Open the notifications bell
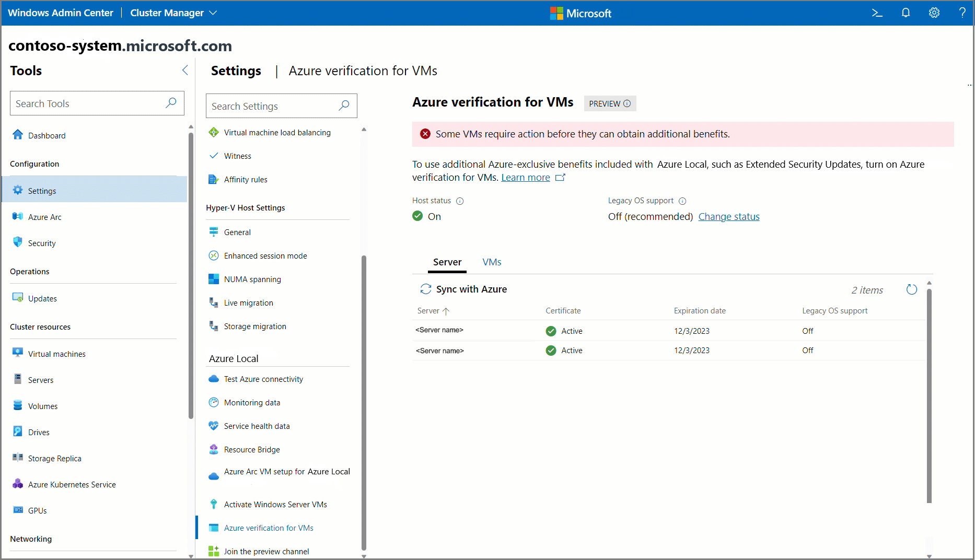975x560 pixels. (x=906, y=13)
